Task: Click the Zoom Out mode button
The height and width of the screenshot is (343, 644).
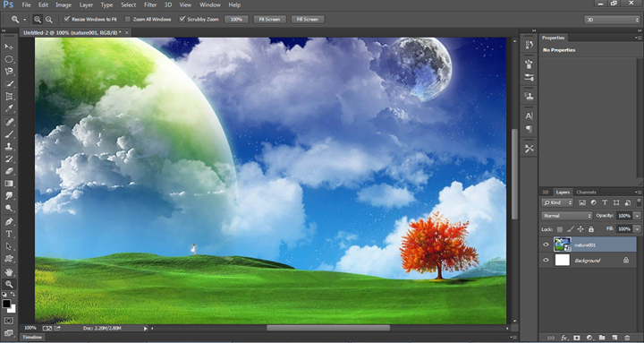Action: point(49,20)
